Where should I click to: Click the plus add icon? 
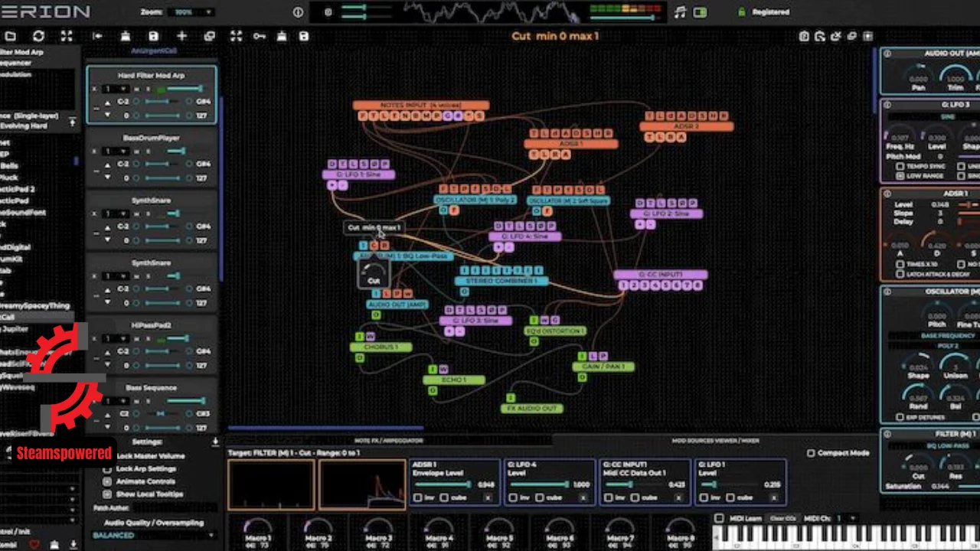pyautogui.click(x=181, y=36)
